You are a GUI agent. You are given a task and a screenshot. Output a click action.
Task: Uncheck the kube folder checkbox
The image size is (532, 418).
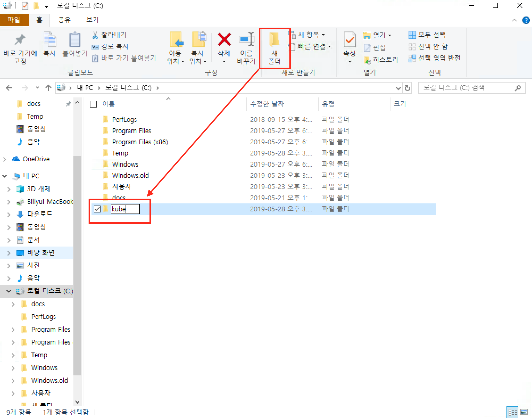click(97, 209)
